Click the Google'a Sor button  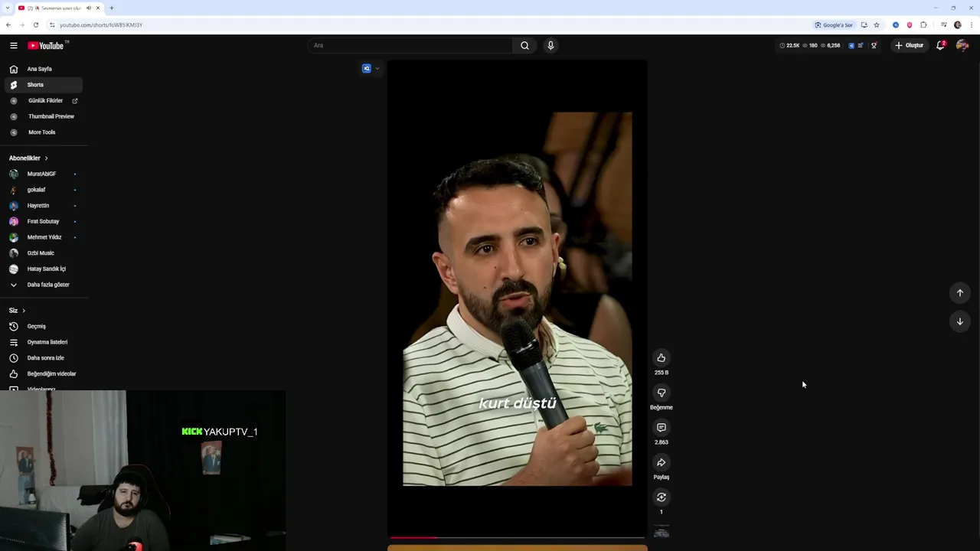click(x=834, y=24)
